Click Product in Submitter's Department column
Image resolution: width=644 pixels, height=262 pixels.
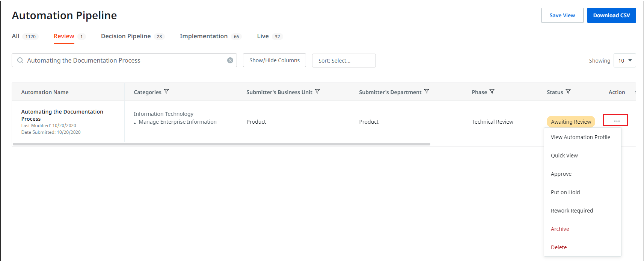click(x=369, y=122)
